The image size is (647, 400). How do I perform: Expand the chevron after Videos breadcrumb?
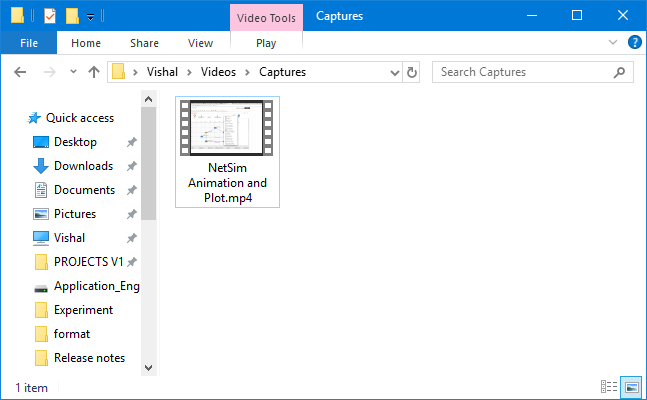(248, 72)
